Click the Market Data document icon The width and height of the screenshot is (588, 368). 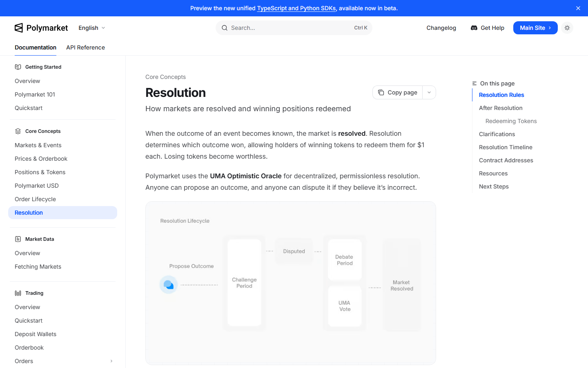click(18, 239)
